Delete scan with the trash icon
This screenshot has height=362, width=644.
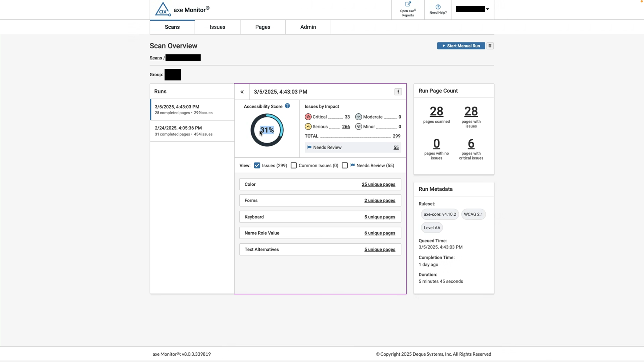490,46
